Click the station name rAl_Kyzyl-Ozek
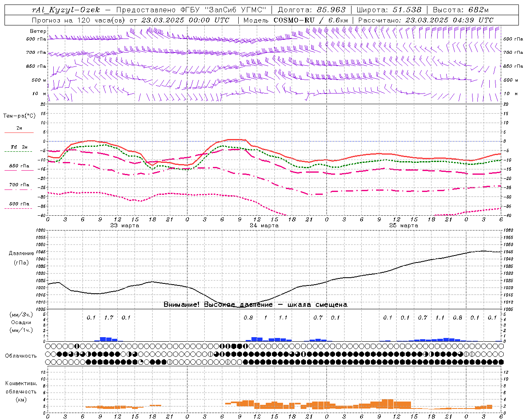Screen dimensions: 525x420 (66, 10)
